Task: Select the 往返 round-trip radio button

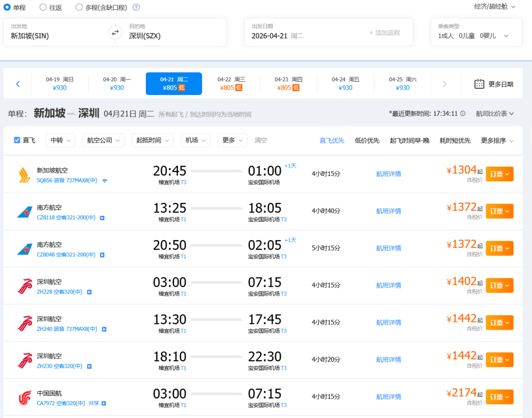Action: [43, 7]
